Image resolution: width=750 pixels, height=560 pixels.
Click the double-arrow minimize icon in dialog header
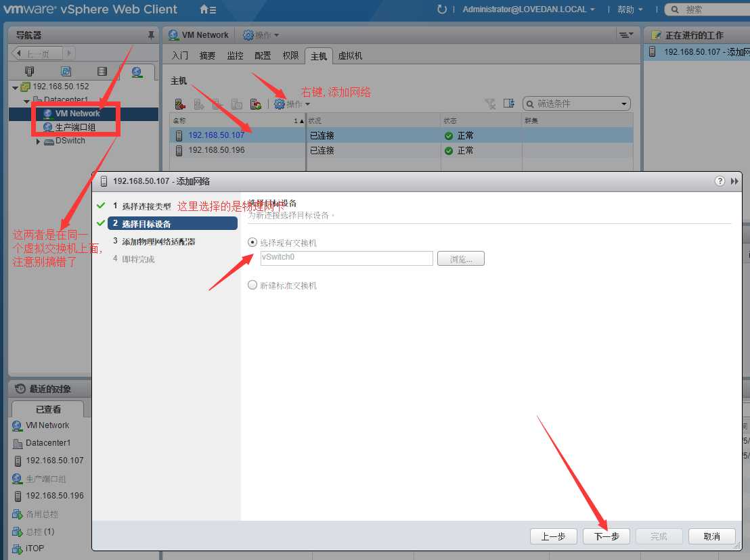734,181
